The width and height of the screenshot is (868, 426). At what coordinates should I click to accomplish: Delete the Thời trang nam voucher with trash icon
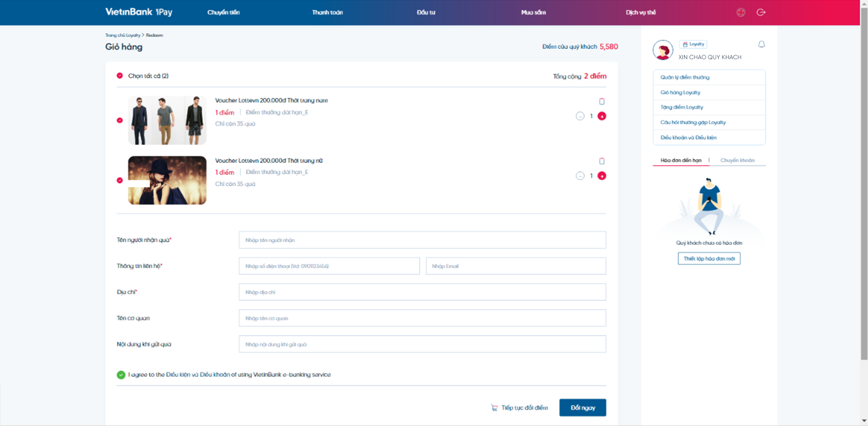[601, 101]
